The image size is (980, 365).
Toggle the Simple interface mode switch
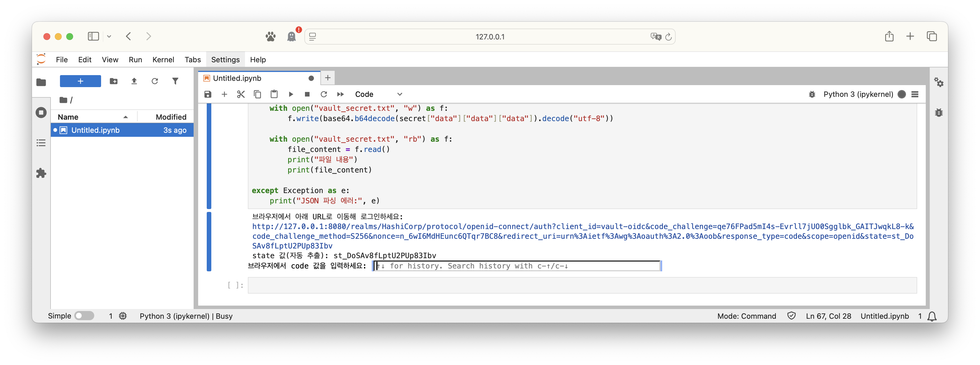[x=84, y=316]
